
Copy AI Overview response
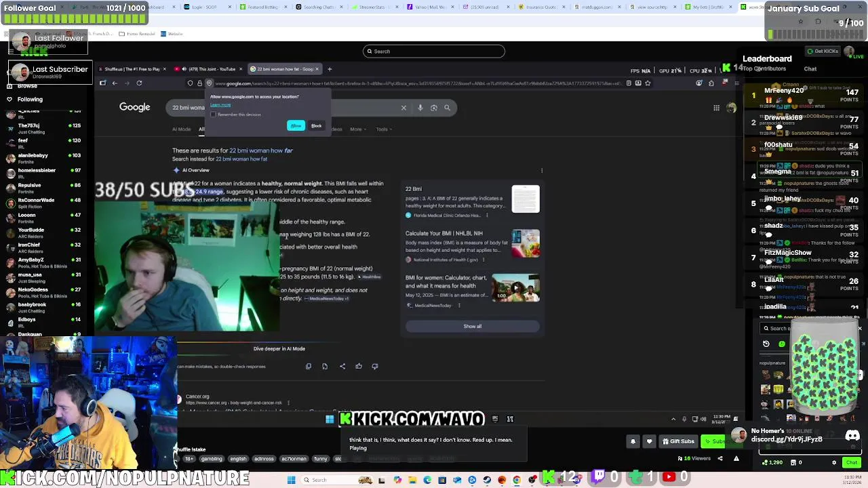pyautogui.click(x=309, y=366)
